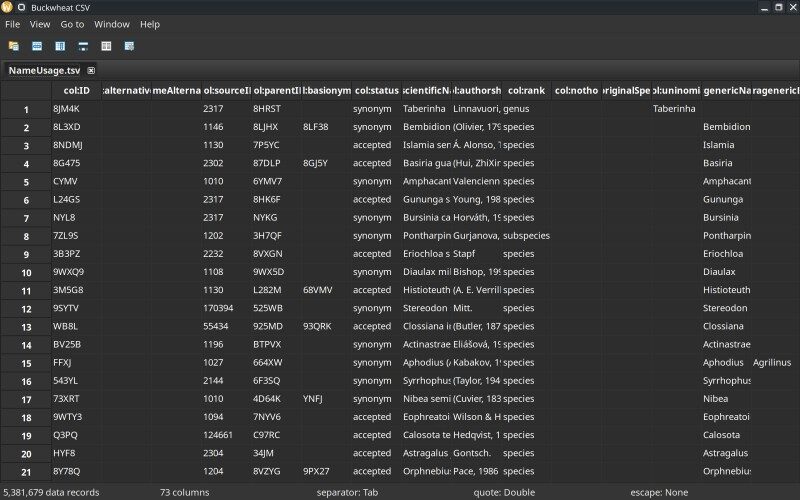Click the col:sourceID column header

click(227, 90)
